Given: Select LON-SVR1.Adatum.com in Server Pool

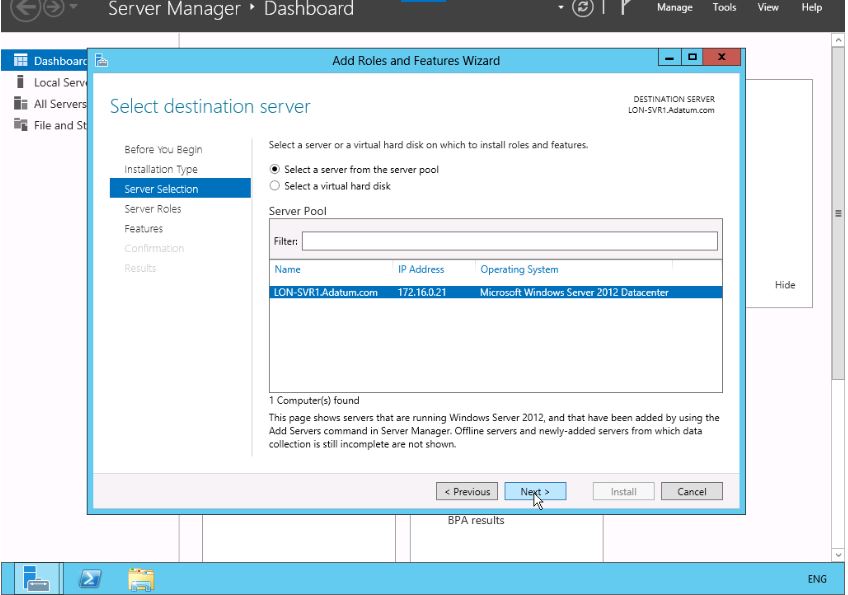Looking at the screenshot, I should pos(326,293).
